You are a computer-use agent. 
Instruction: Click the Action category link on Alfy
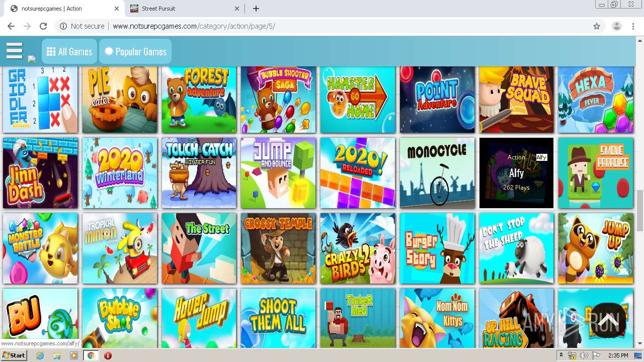point(516,157)
